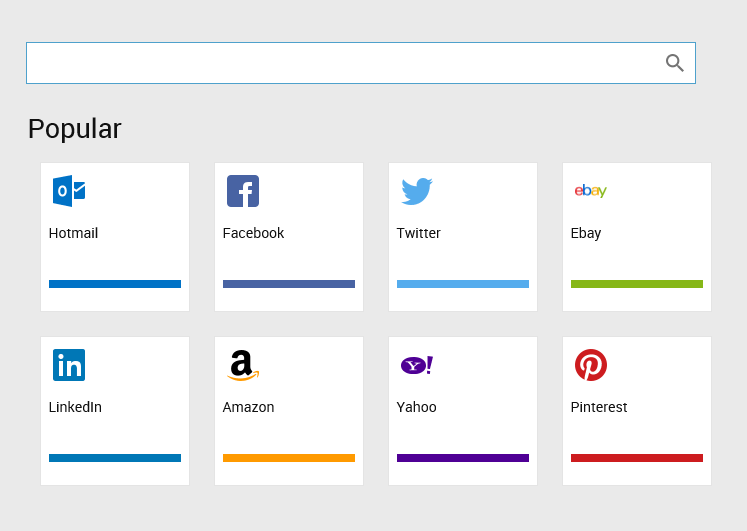This screenshot has height=531, width=747.
Task: Open the Facebook link label
Action: 253,233
